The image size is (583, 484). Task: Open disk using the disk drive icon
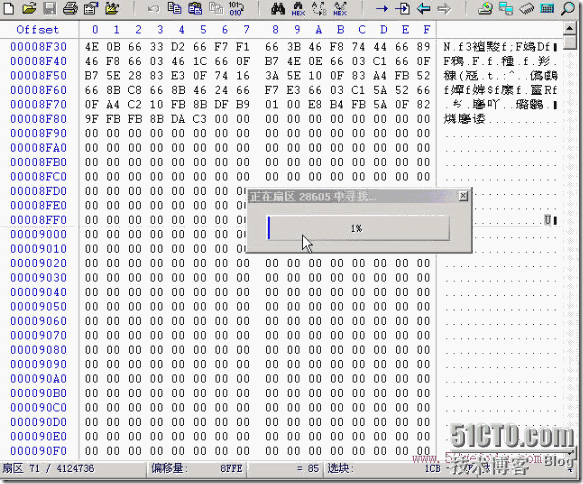(485, 8)
